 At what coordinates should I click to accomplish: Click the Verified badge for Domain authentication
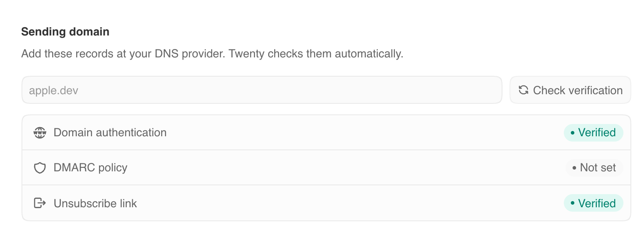(593, 132)
